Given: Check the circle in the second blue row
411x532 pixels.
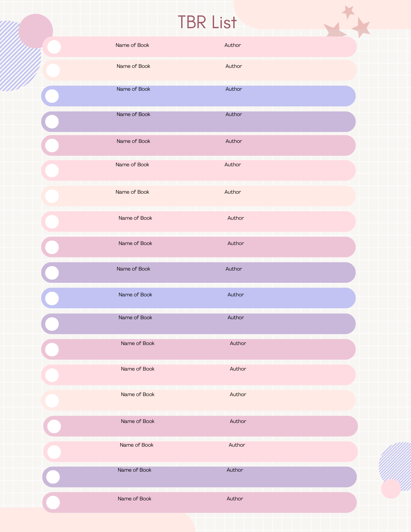Looking at the screenshot, I should coord(52,298).
